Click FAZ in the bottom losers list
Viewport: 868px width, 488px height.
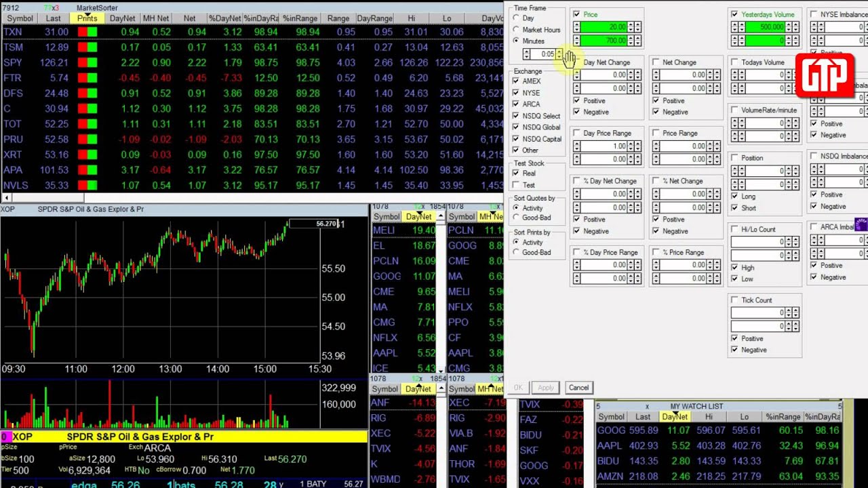point(529,420)
